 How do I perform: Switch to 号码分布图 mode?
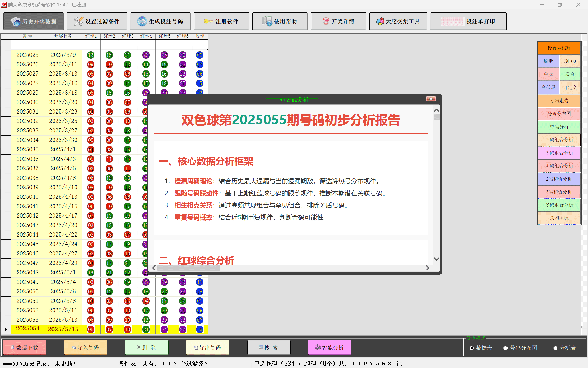pyautogui.click(x=506, y=348)
